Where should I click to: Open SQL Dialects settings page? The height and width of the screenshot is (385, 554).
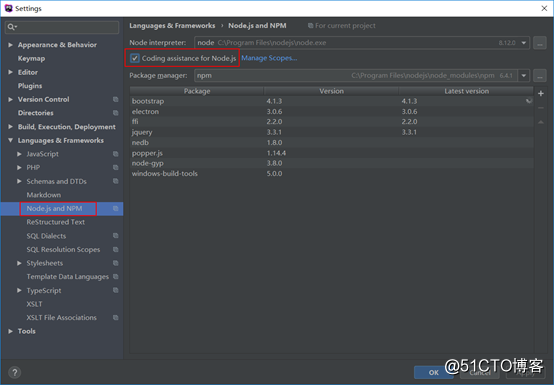[x=46, y=236]
